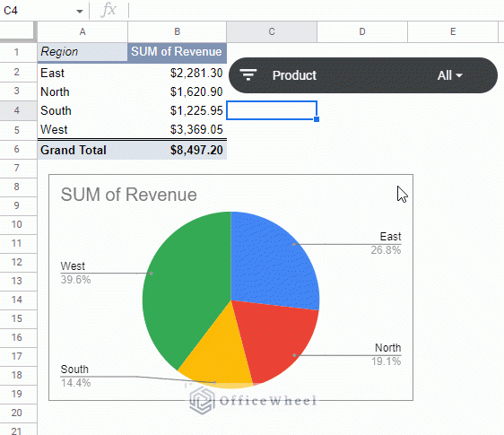Click the fill handle of cell C4
504x435 pixels.
317,119
